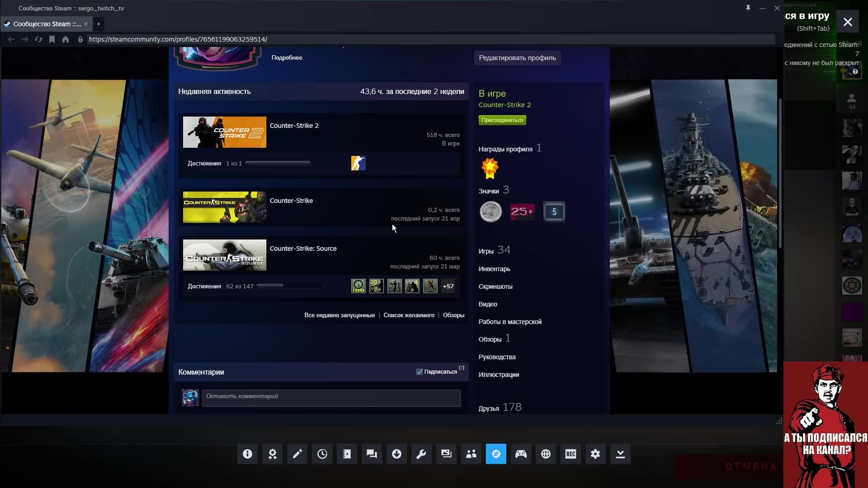The height and width of the screenshot is (488, 868).
Task: Click the collapse toolbar down-arrow icon
Action: (620, 454)
